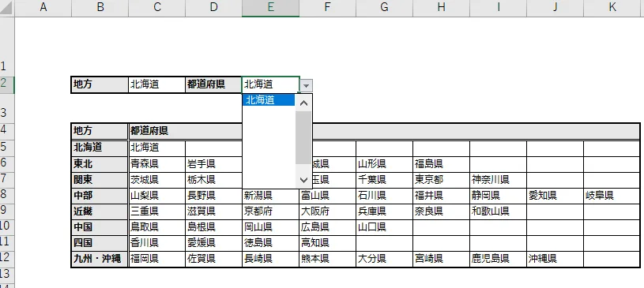The image size is (644, 288).
Task: Select row 4 header
Action: pos(7,131)
